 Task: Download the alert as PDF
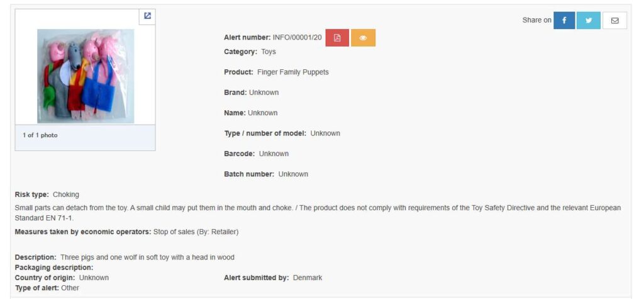point(337,38)
